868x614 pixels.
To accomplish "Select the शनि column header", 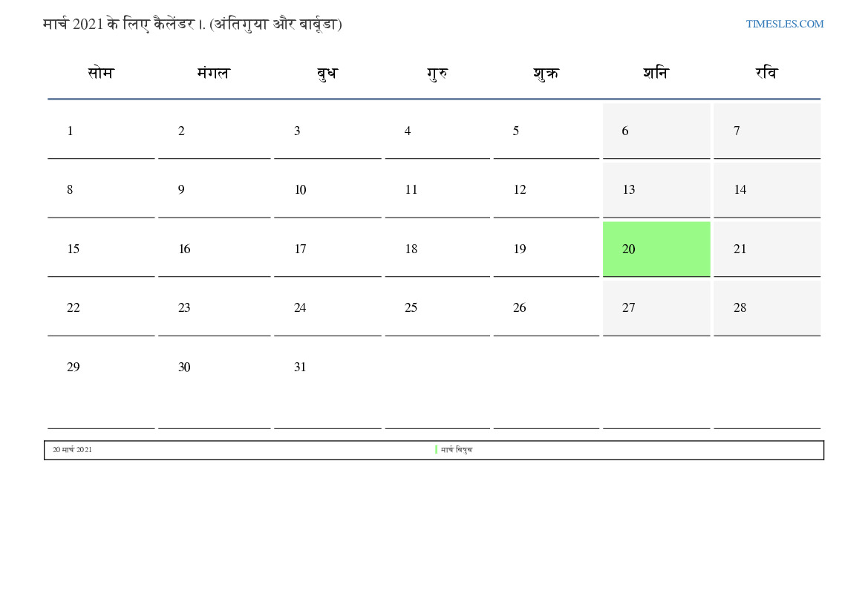I will click(x=656, y=74).
